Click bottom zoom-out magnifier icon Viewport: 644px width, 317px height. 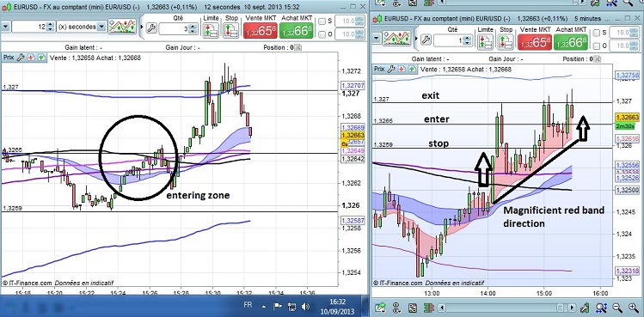click(x=617, y=307)
